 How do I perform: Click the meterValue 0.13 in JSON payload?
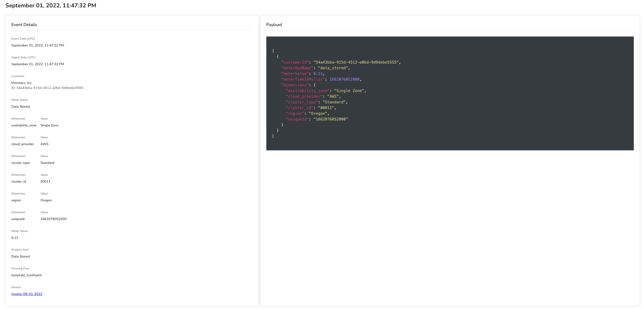pos(318,74)
